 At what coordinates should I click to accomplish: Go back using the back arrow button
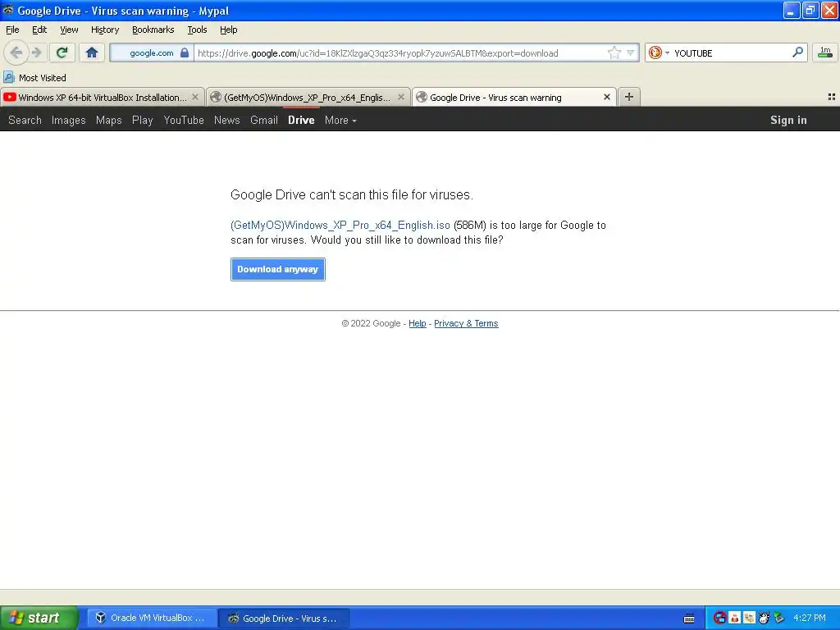point(16,52)
